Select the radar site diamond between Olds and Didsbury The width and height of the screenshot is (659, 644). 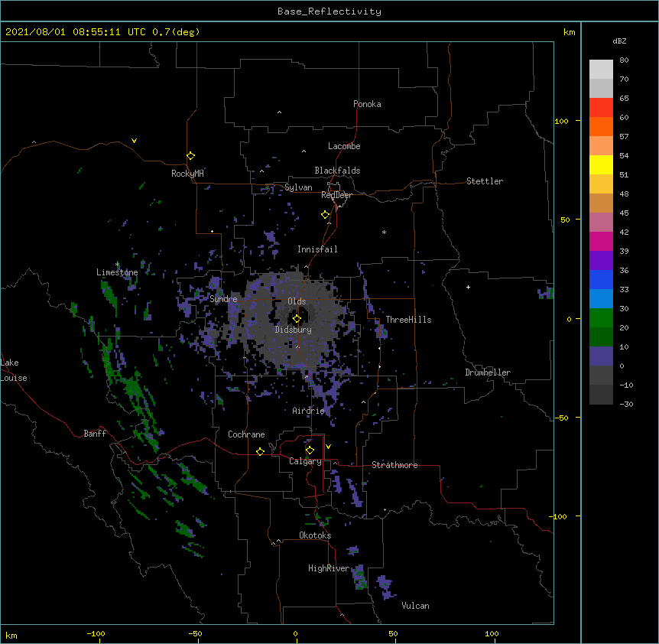tap(297, 319)
